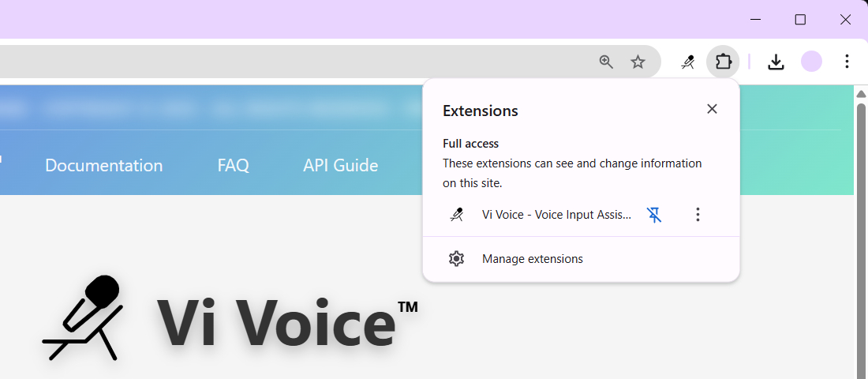Click the Manage extensions gear icon
Viewport: 868px width, 379px height.
[x=456, y=259]
